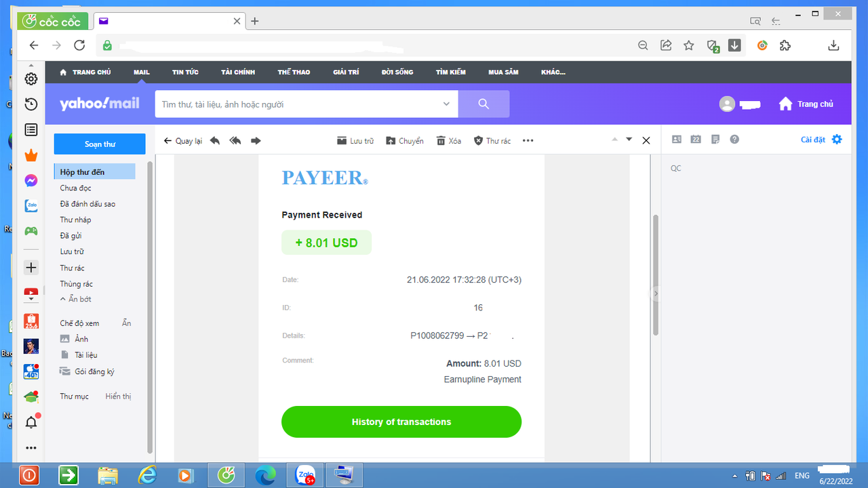Open GIẢI TRÍ menu item
Image resolution: width=868 pixels, height=488 pixels.
point(346,72)
